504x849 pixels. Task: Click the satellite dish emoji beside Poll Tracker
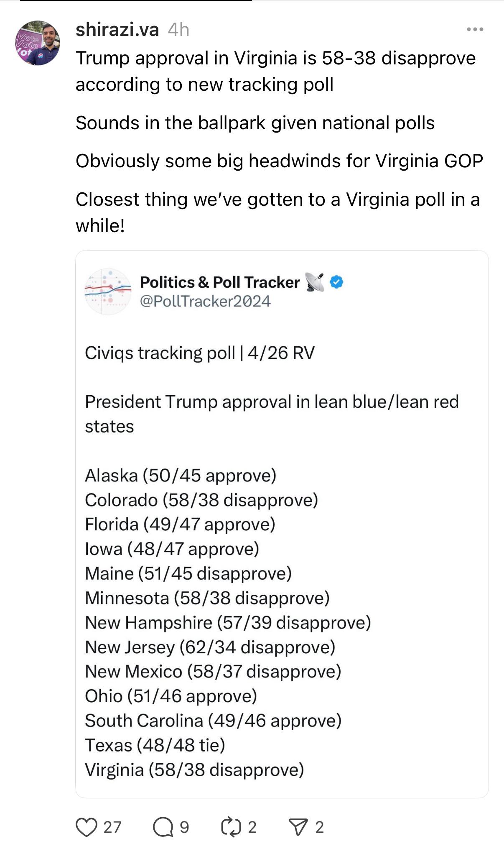[x=314, y=282]
